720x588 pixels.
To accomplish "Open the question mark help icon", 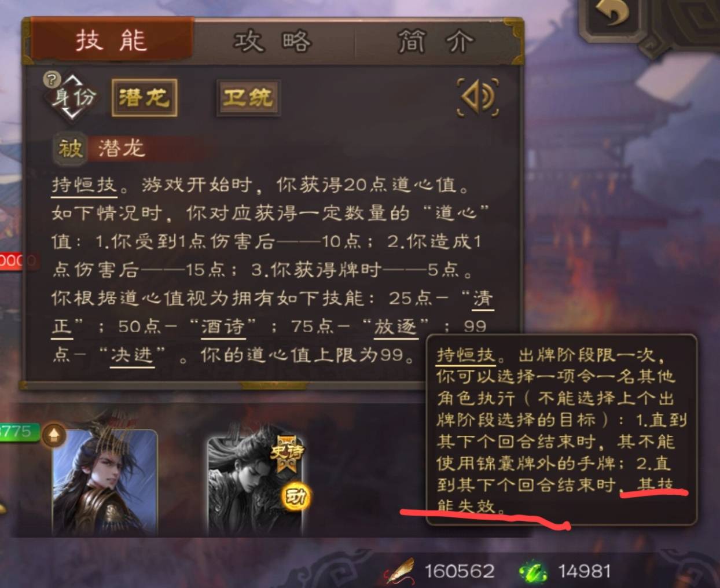I will (52, 79).
